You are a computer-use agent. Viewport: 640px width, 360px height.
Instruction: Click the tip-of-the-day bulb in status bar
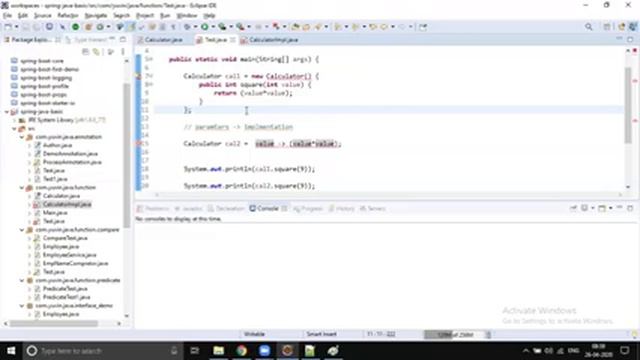tap(634, 334)
